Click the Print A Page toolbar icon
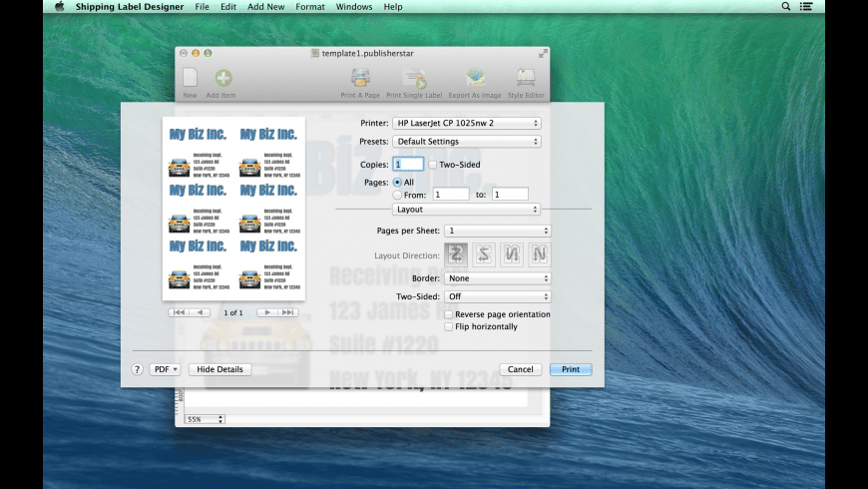Image resolution: width=868 pixels, height=489 pixels. [360, 78]
